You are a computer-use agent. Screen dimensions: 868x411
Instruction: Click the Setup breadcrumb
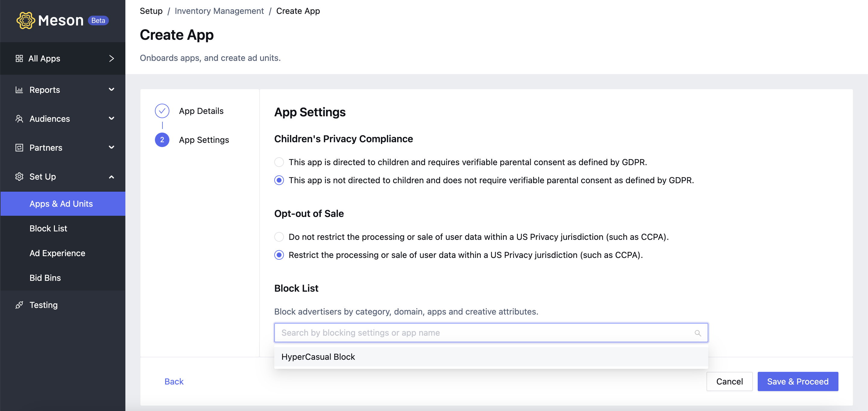pos(151,11)
